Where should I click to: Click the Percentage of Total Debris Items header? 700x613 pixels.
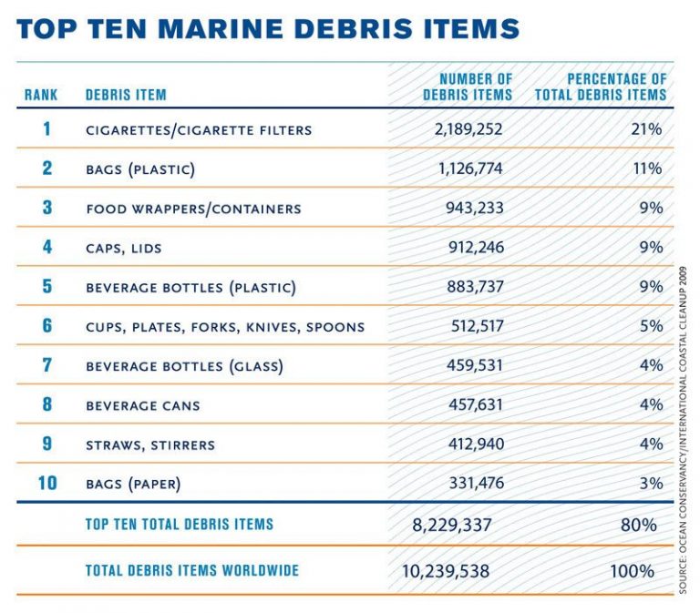coord(601,87)
